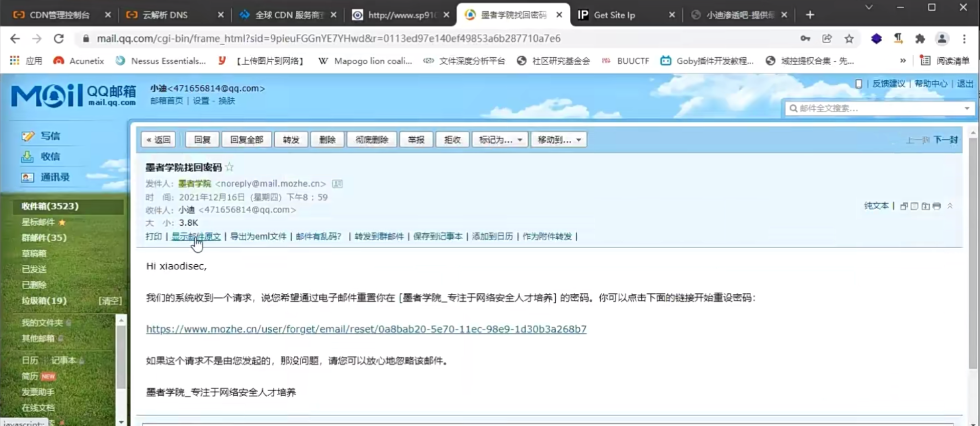980x426 pixels.
Task: Reload the QQ mail page
Action: coord(59,38)
